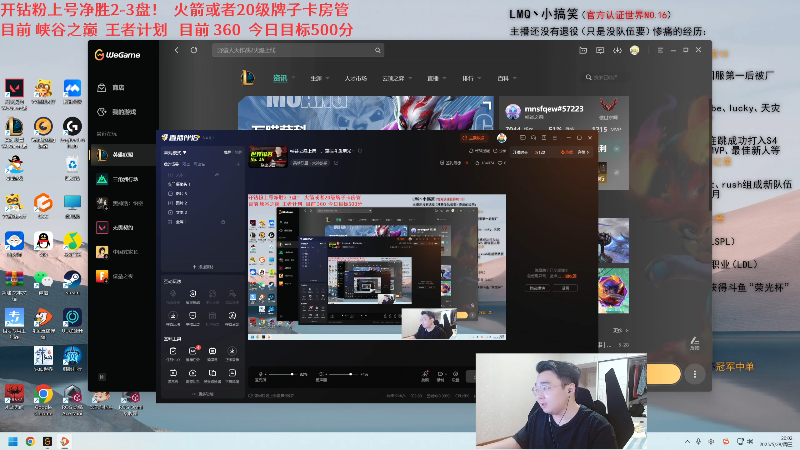Click the WeGame back arrow
This screenshot has width=800, height=450.
[177, 50]
